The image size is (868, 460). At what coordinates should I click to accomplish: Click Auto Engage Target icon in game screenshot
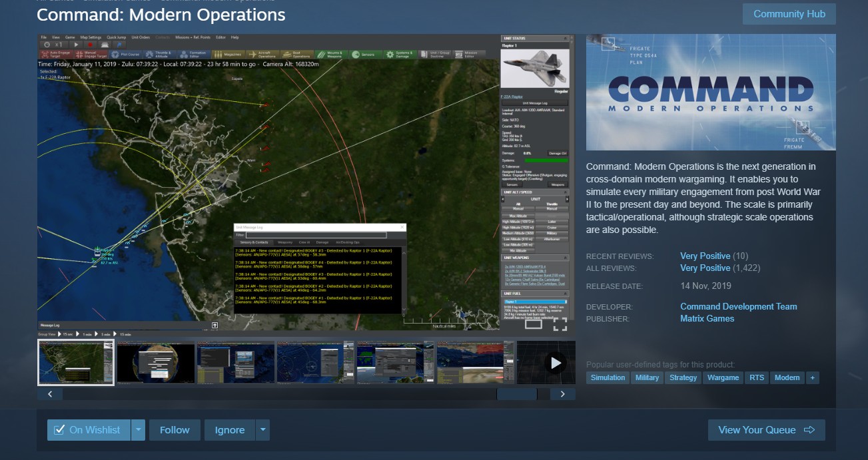click(56, 54)
